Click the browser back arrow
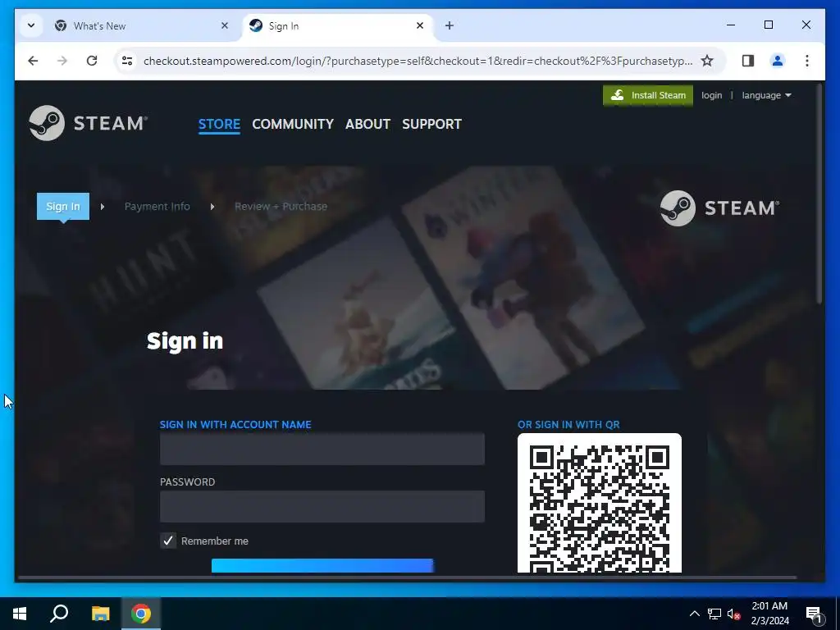Image resolution: width=840 pixels, height=630 pixels. point(33,61)
